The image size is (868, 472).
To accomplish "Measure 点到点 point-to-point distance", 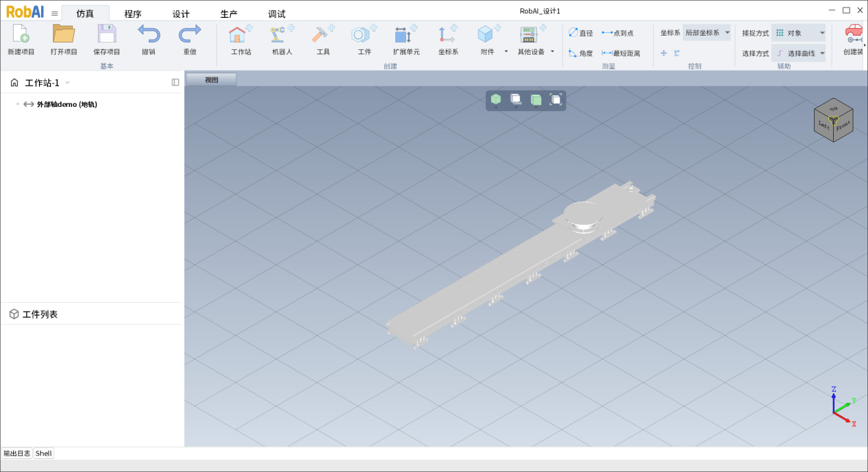I will pos(617,33).
